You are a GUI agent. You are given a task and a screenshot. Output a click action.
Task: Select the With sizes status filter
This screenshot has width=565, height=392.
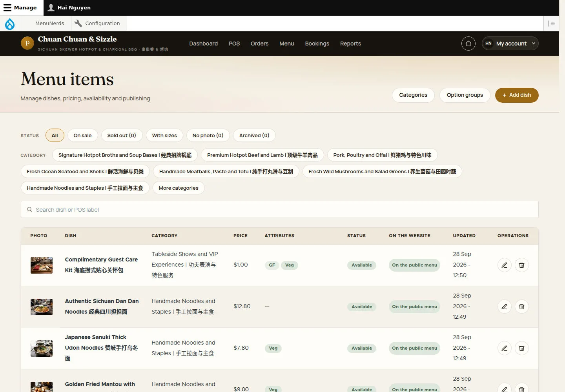click(x=164, y=136)
